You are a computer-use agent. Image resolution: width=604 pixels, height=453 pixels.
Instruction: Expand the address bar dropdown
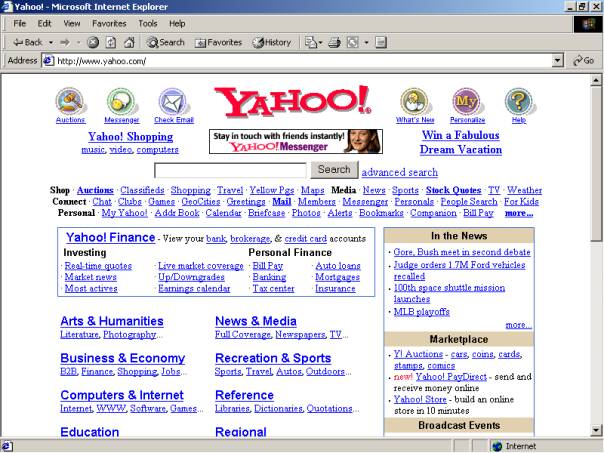click(x=558, y=61)
